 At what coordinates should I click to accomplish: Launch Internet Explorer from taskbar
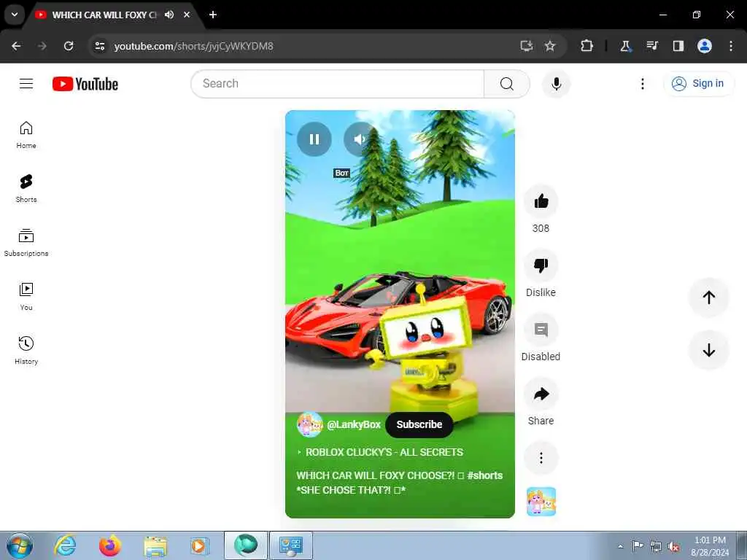pyautogui.click(x=65, y=545)
